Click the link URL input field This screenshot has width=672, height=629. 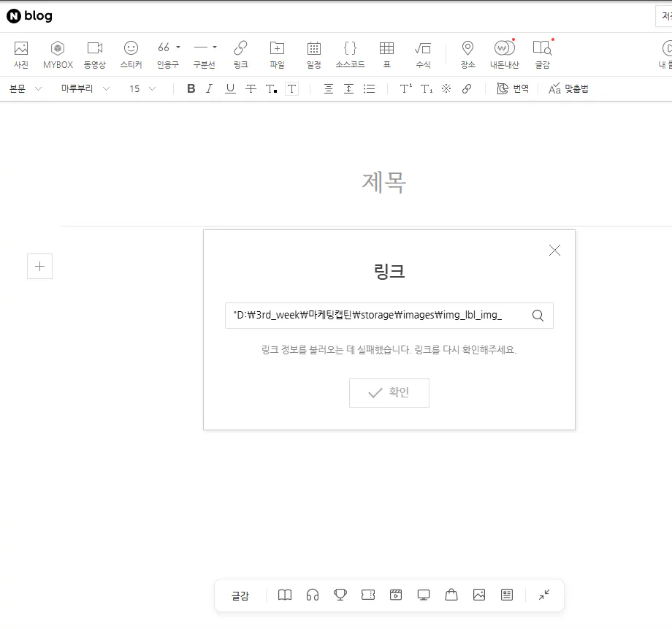[376, 316]
